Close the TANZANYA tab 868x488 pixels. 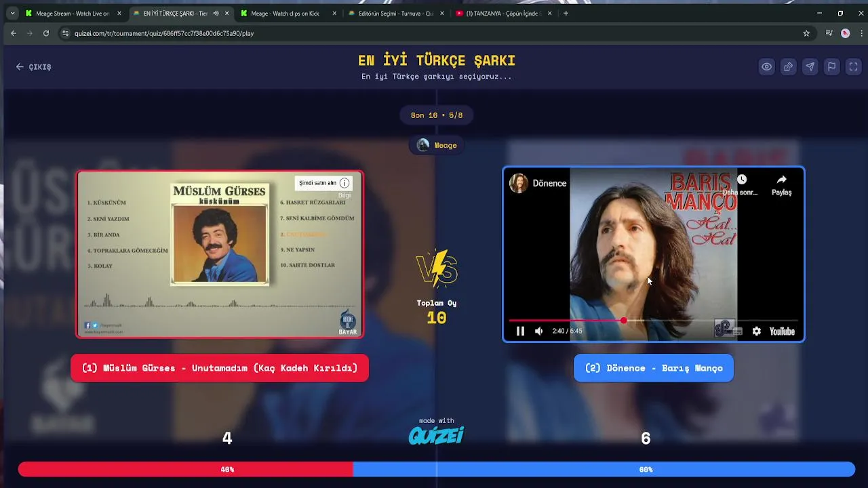tap(549, 13)
